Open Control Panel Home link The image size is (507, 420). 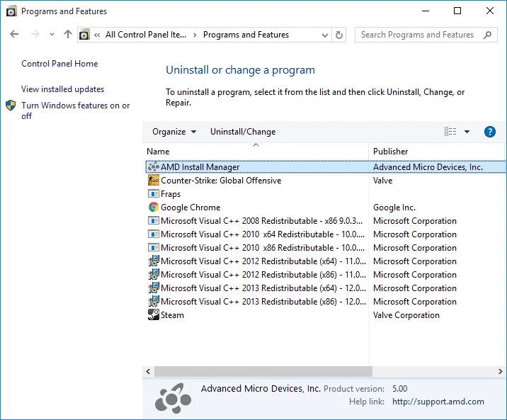pyautogui.click(x=59, y=64)
